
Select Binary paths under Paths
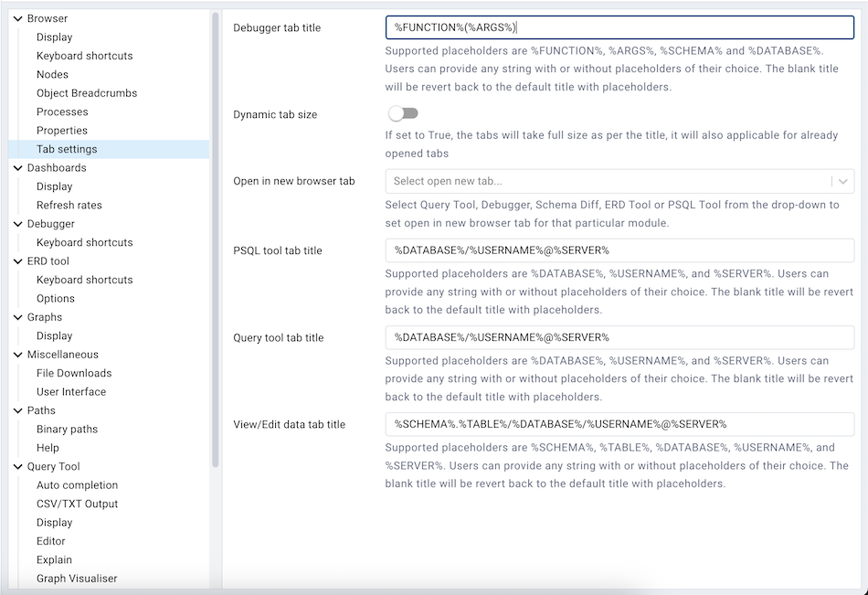point(69,429)
